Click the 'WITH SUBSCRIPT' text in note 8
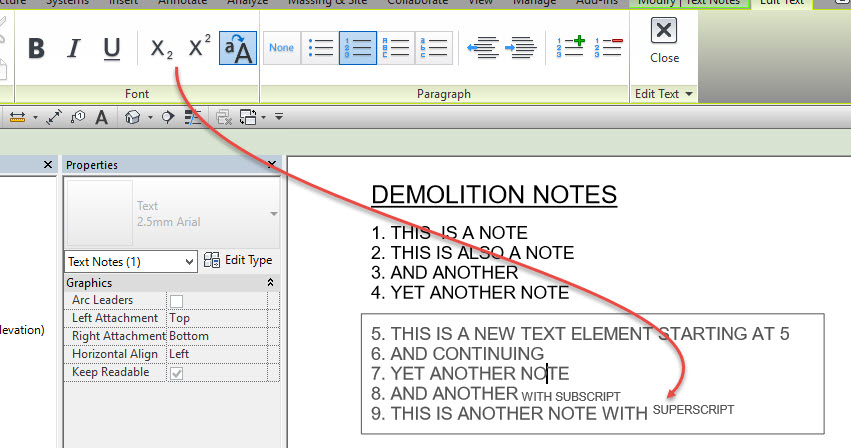Viewport: 851px width, 448px height. (571, 397)
